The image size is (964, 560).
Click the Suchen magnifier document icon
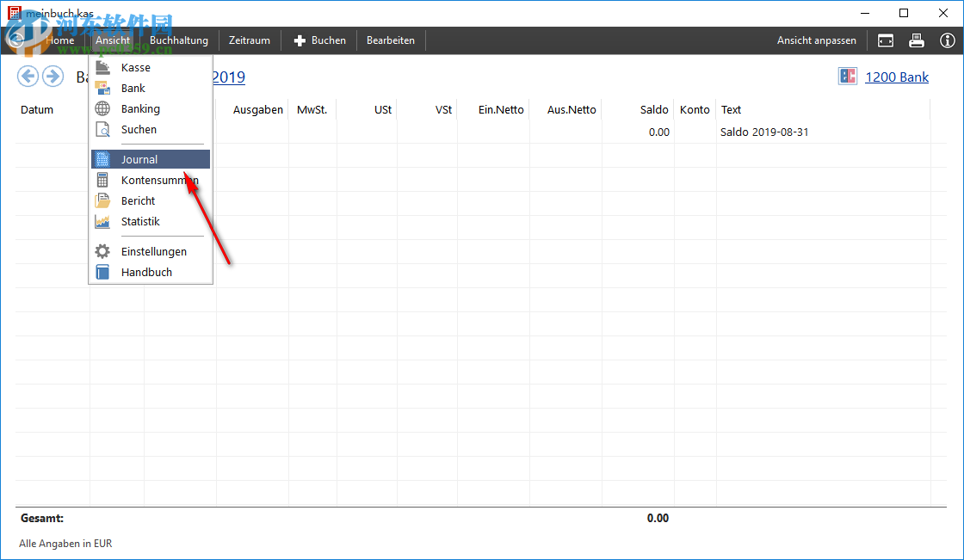(102, 130)
